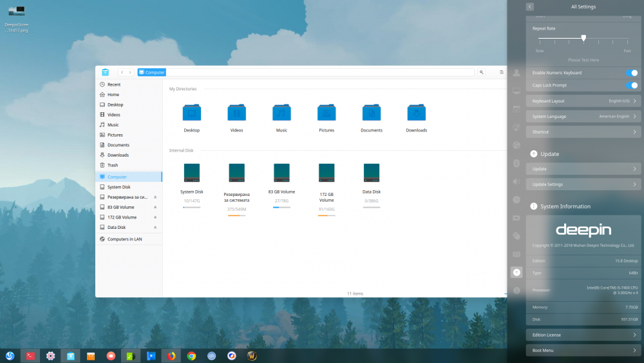Select DeepinScreenshot png file on desktop
The height and width of the screenshot is (363, 644).
[x=17, y=19]
